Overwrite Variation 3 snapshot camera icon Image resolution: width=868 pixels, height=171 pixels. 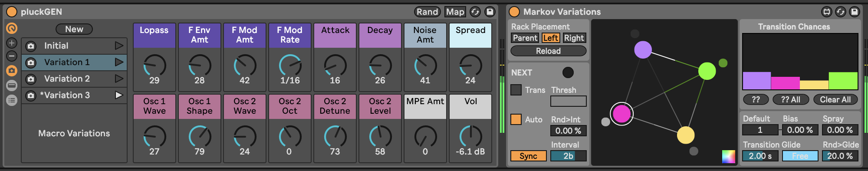coord(31,95)
